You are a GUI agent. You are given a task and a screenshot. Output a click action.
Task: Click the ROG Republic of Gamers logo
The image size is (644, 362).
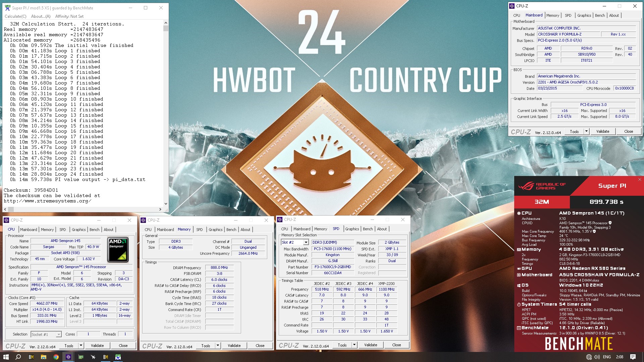coord(542,186)
